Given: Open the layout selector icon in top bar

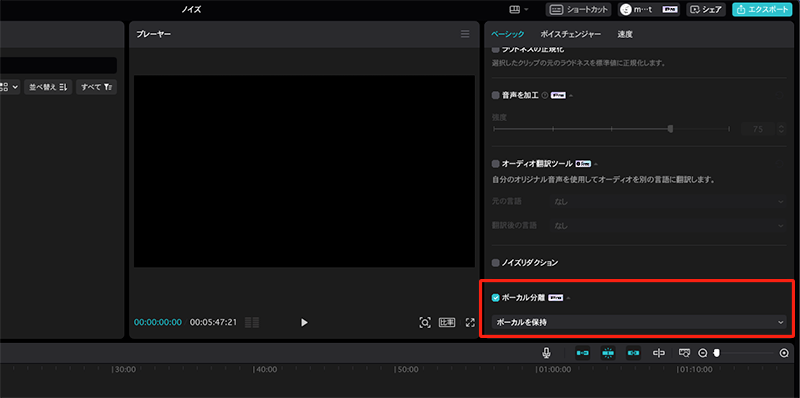Looking at the screenshot, I should click(518, 9).
